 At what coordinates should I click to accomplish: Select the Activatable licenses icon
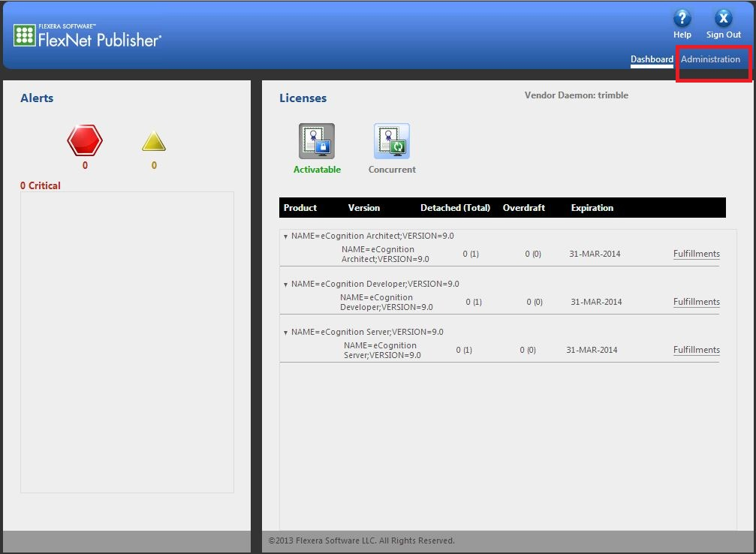pos(317,141)
